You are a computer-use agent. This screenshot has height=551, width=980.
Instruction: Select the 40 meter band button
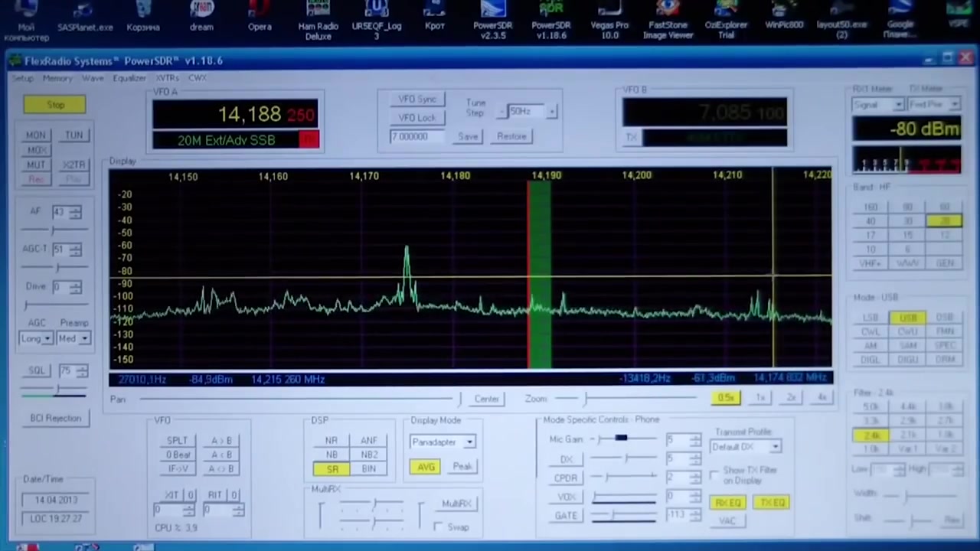[x=871, y=221]
